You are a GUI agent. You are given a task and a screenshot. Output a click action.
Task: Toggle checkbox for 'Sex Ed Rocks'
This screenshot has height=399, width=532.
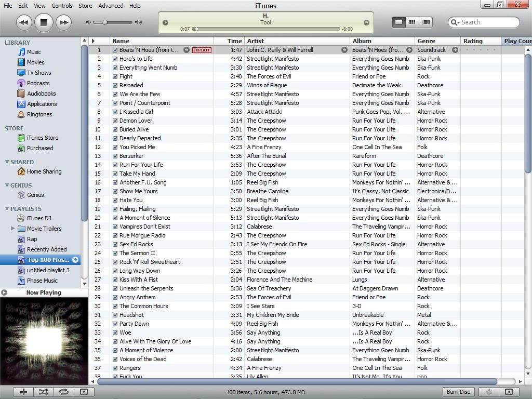click(115, 244)
